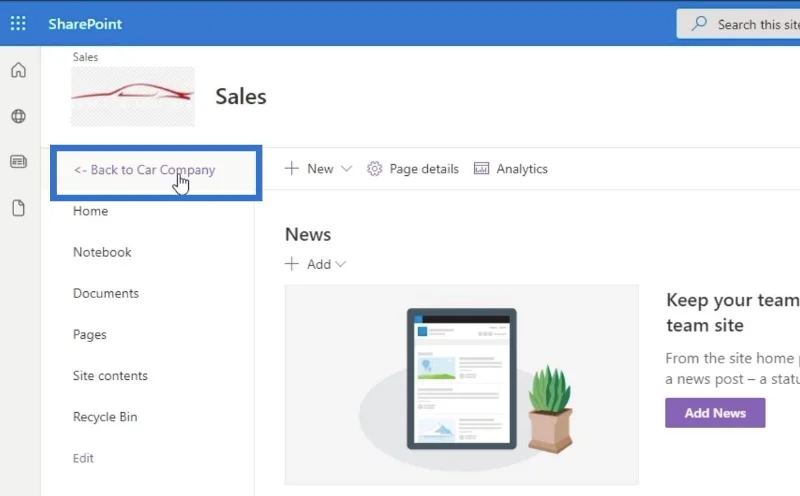Screen dimensions: 800x496
Task: Click the Sales car logo image
Action: click(x=133, y=96)
